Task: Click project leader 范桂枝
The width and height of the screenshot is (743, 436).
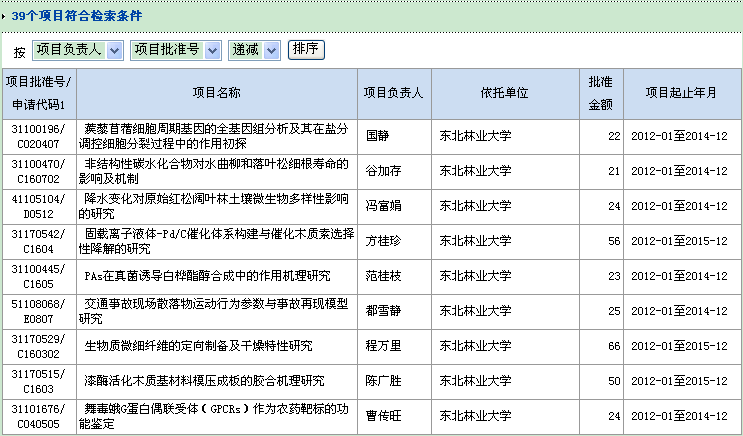Action: tap(383, 276)
